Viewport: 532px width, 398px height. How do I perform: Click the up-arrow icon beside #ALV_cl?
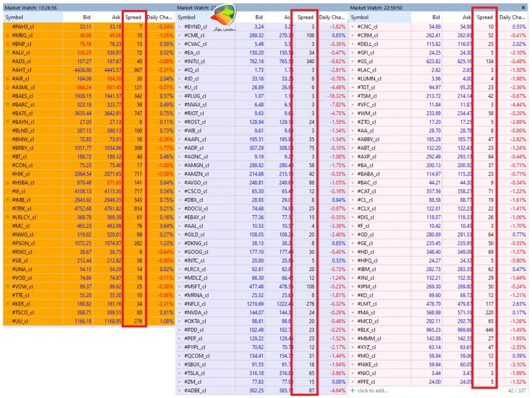pos(7,53)
